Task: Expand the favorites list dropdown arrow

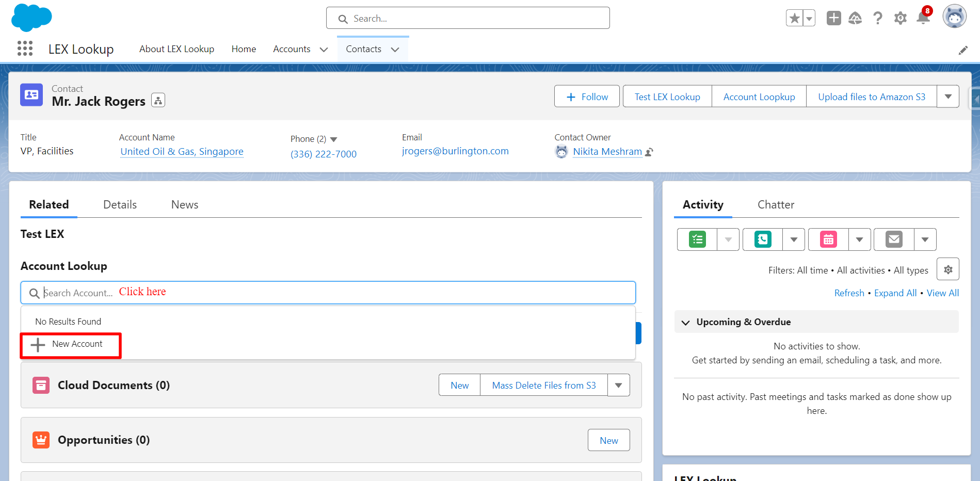Action: click(x=809, y=18)
